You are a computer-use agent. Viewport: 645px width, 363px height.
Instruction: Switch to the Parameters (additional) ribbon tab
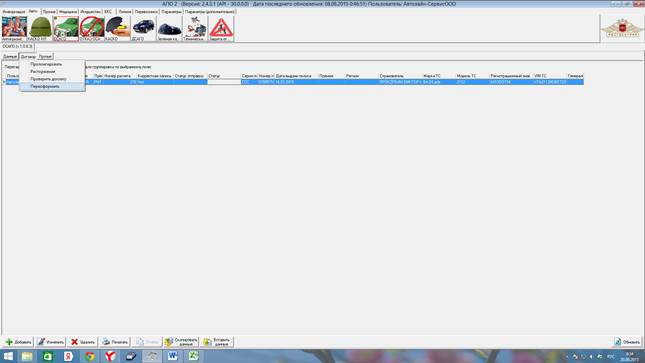(x=210, y=12)
